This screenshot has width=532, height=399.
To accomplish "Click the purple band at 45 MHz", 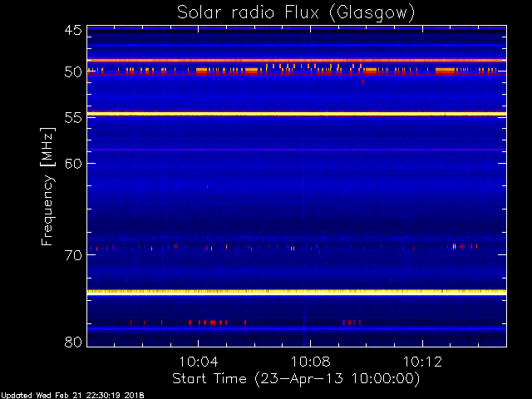I will coord(296,28).
